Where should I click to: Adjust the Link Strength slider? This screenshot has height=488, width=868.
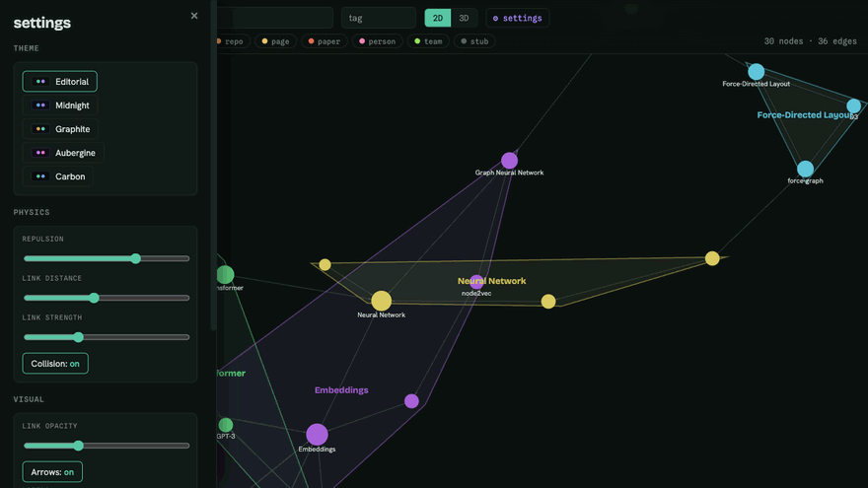point(107,337)
